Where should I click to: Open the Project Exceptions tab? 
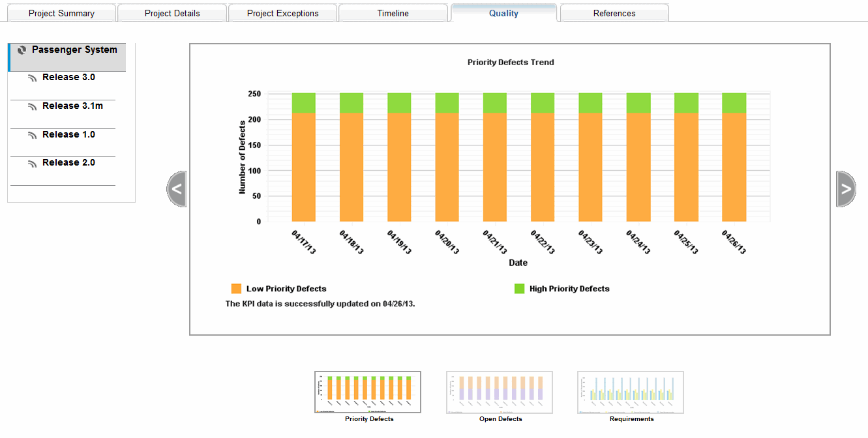pyautogui.click(x=282, y=13)
